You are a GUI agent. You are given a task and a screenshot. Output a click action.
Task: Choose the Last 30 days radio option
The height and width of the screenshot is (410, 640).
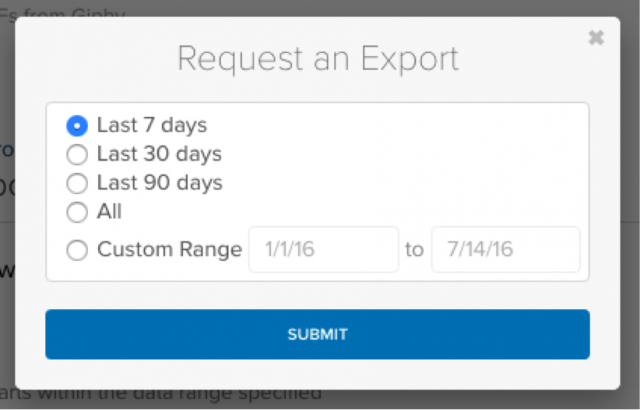point(77,155)
